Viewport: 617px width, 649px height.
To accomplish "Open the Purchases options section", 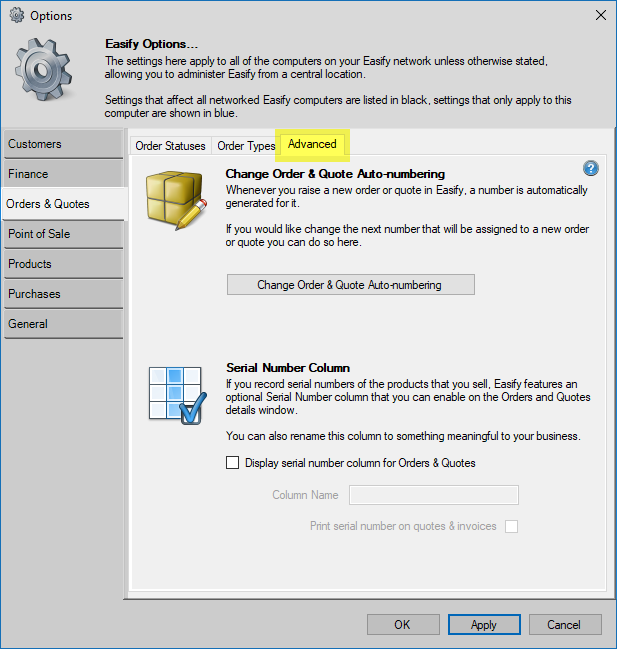I will tap(62, 294).
